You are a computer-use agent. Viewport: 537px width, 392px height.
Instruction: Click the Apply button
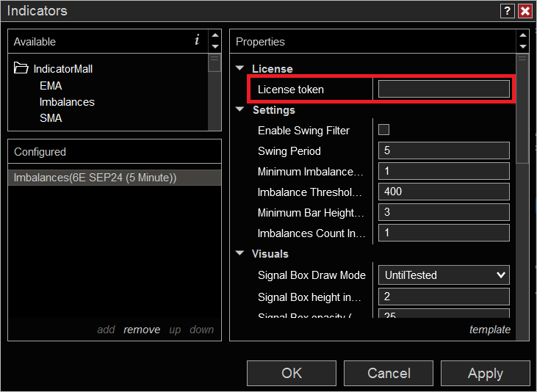click(486, 373)
